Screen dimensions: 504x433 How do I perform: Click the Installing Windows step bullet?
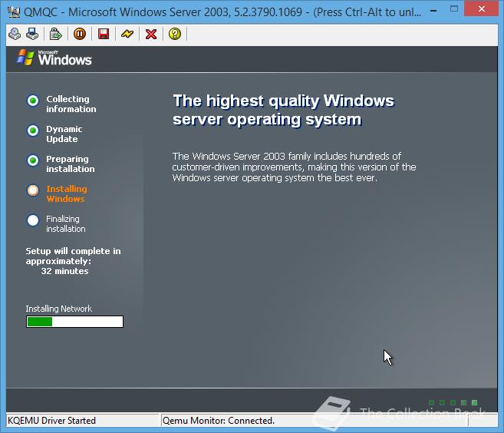click(x=33, y=190)
